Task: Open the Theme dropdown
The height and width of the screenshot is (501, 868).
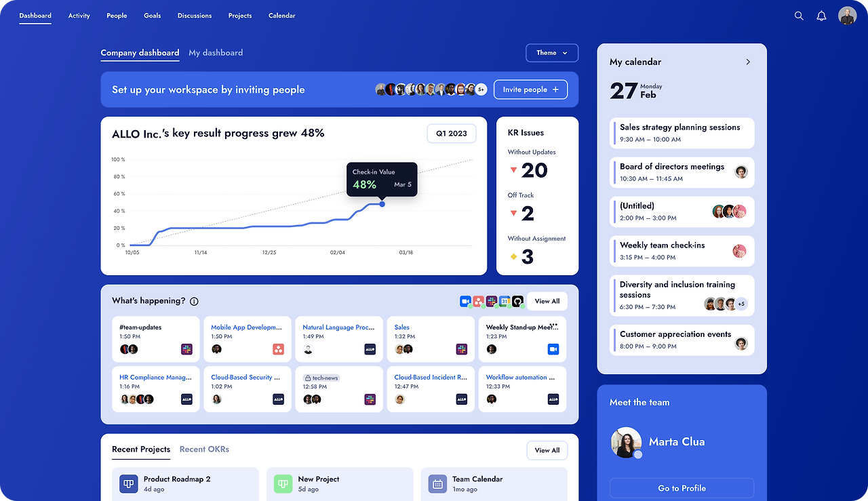Action: (551, 52)
